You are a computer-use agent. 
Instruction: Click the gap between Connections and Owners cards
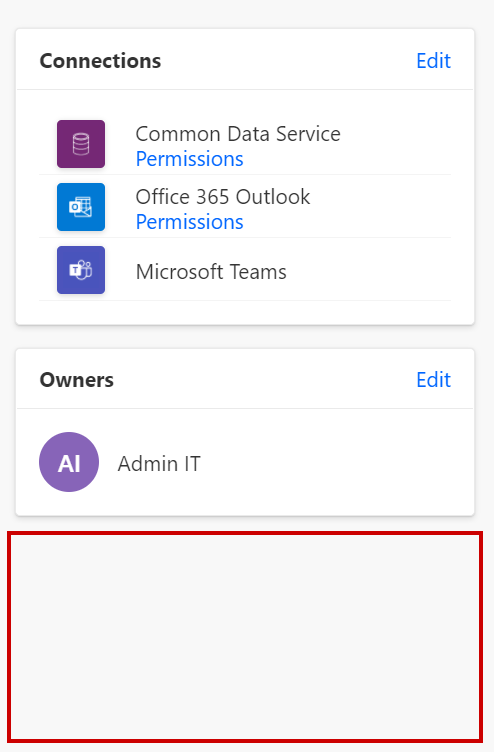(245, 337)
